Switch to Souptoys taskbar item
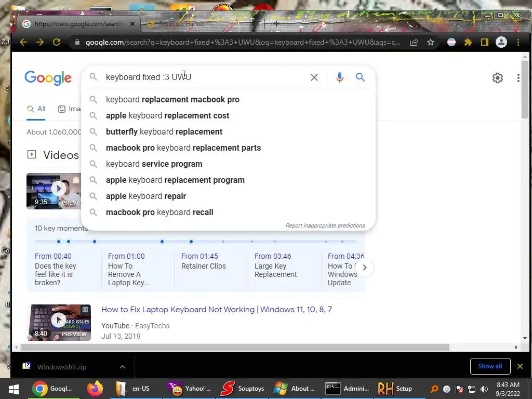The height and width of the screenshot is (399, 532). [x=242, y=389]
